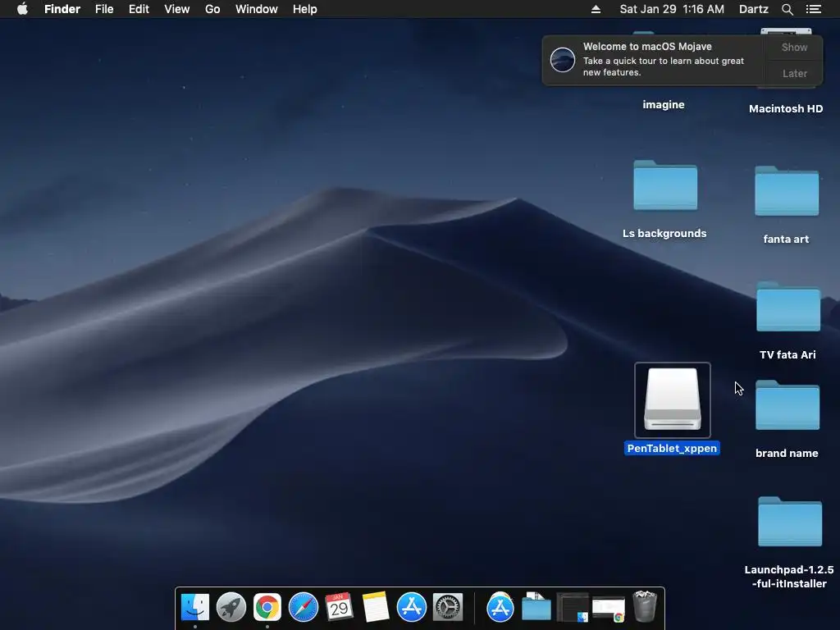Open Calendar from the Dock
This screenshot has width=840, height=630.
[339, 607]
